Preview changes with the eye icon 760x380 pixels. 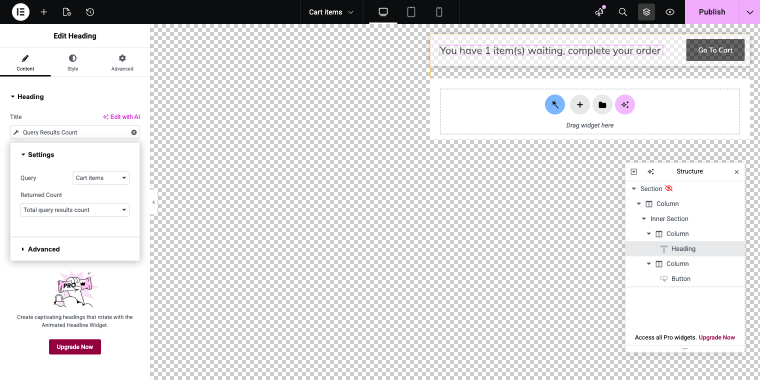(x=670, y=12)
